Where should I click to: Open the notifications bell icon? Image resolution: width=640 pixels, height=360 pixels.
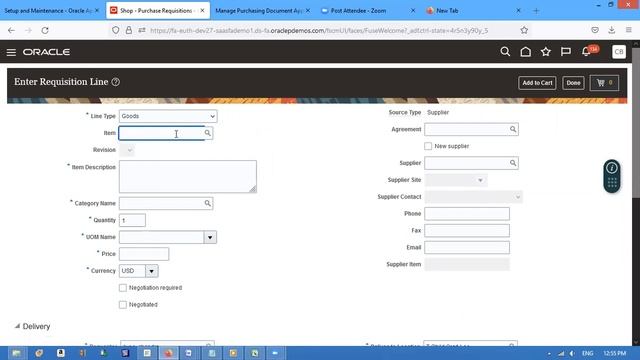pos(586,51)
